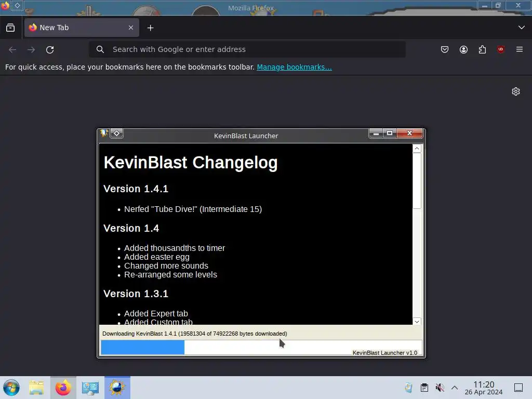
Task: Open the Pocket save icon
Action: pyautogui.click(x=445, y=49)
